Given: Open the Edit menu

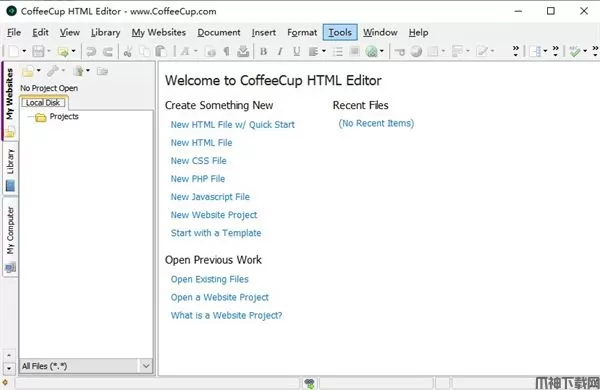Looking at the screenshot, I should pos(40,33).
